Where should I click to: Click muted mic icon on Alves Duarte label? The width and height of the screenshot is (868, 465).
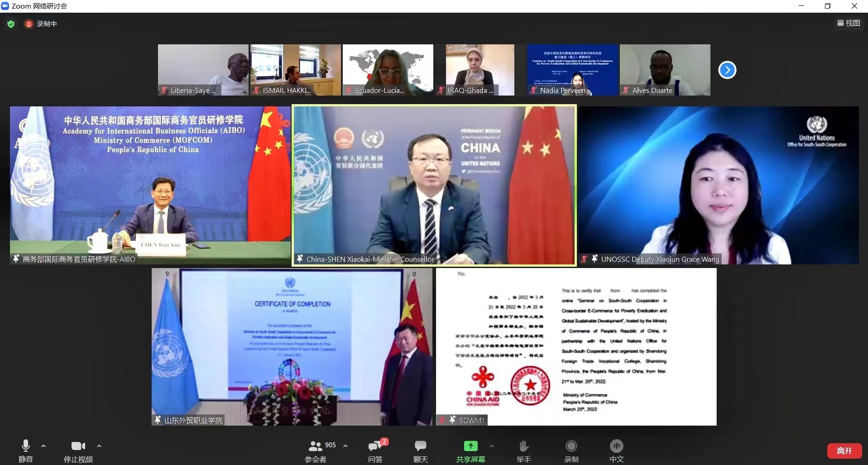pos(626,90)
